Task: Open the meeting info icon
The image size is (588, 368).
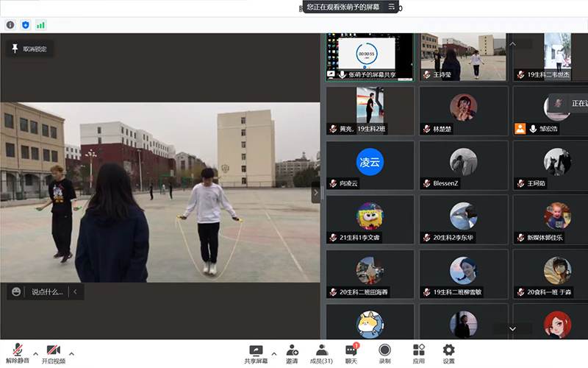Action: (10, 25)
